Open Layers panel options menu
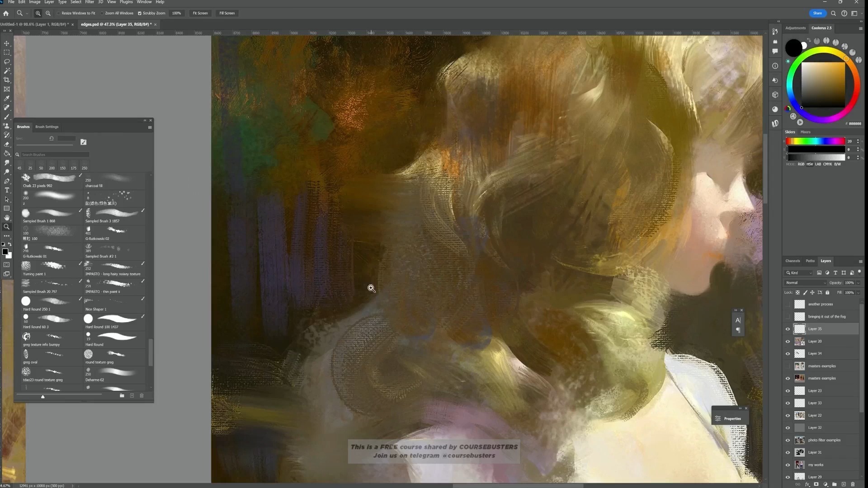This screenshot has height=488, width=868. tap(860, 261)
